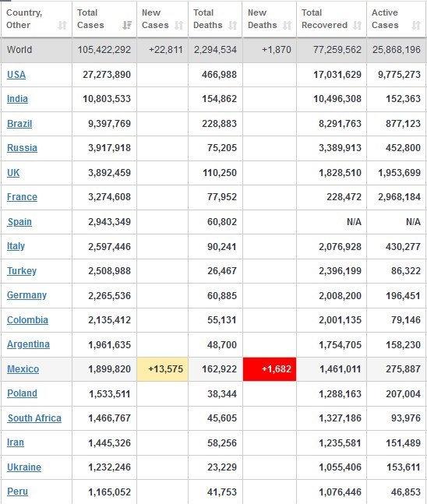Sort by Total Deaths arrows icon

233,25
